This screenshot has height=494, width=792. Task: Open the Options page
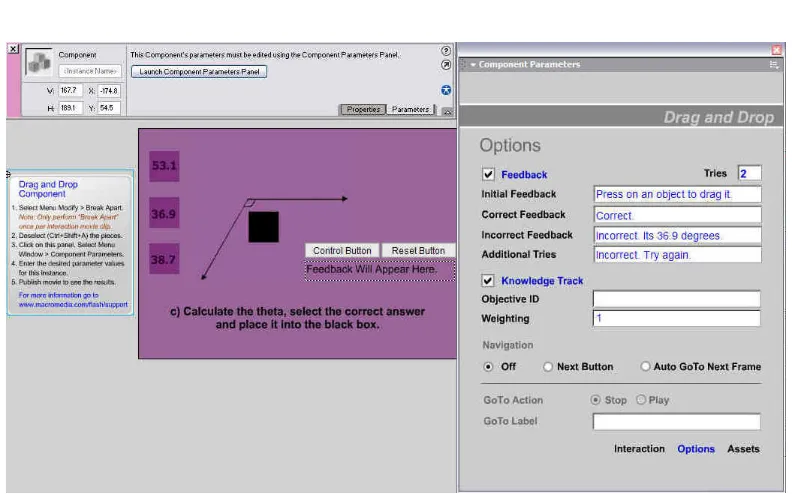pos(696,449)
